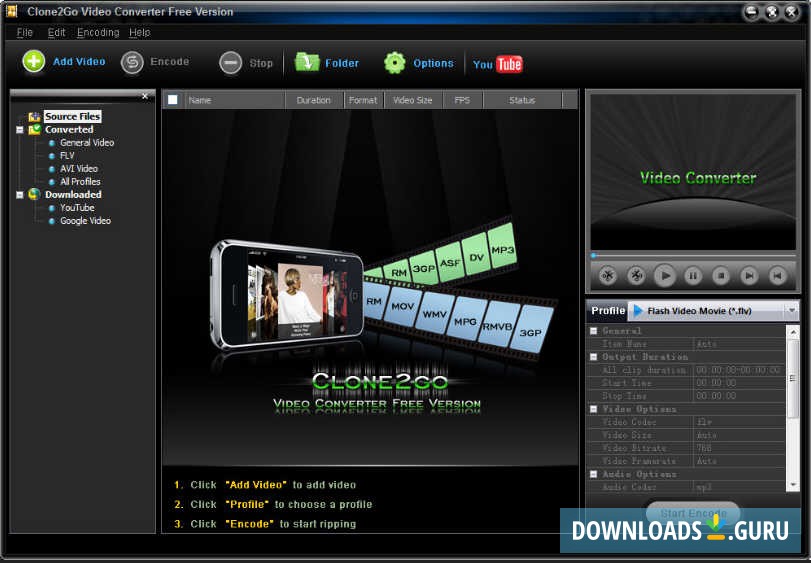Image resolution: width=811 pixels, height=563 pixels.
Task: Click the Format column header
Action: (364, 100)
